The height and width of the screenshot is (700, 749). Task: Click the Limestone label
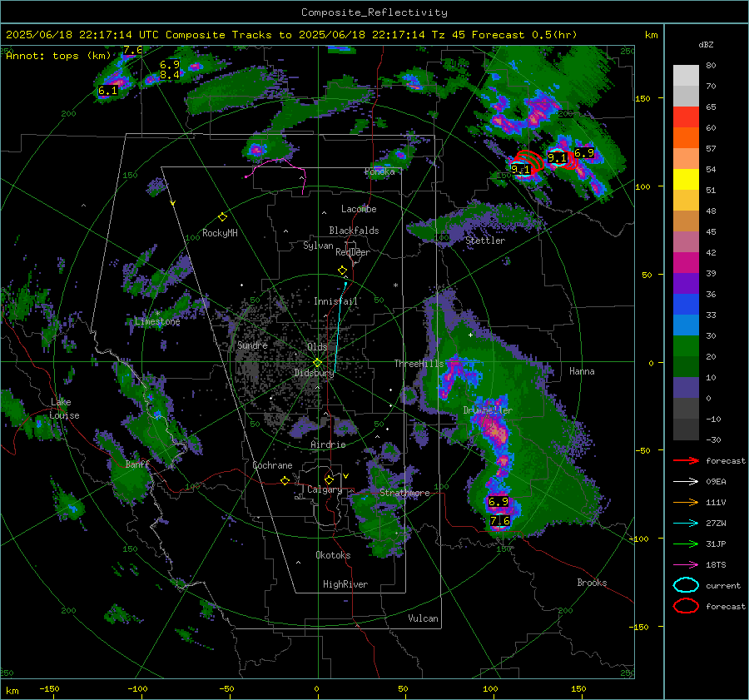(157, 321)
